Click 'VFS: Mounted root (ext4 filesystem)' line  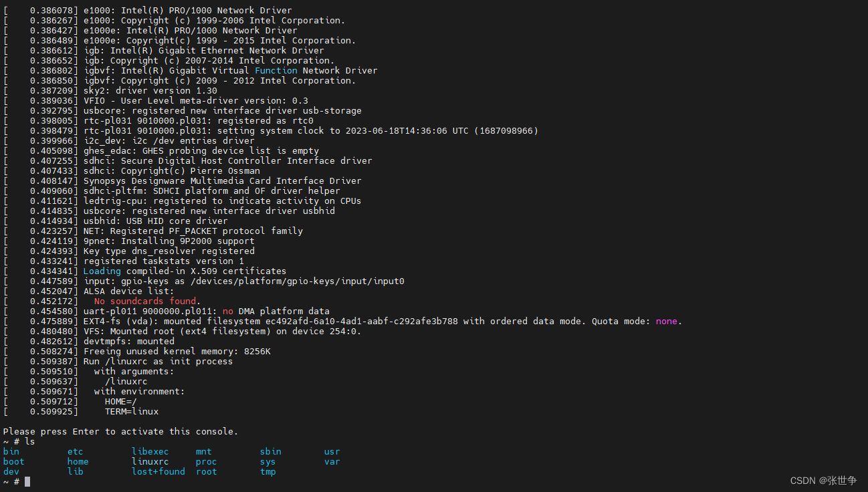(x=222, y=332)
